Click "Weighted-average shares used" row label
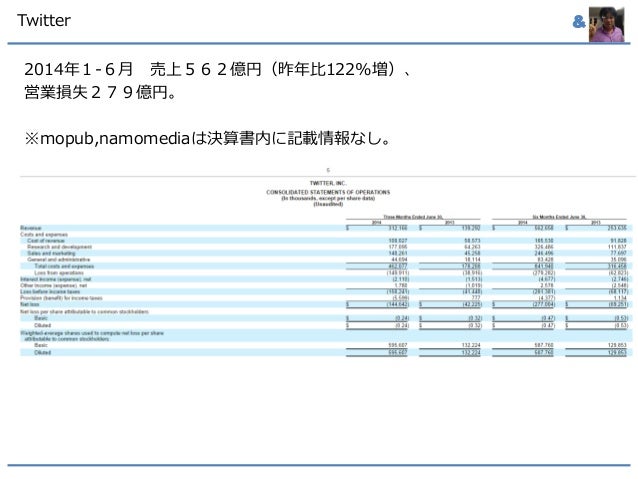 [x=92, y=336]
